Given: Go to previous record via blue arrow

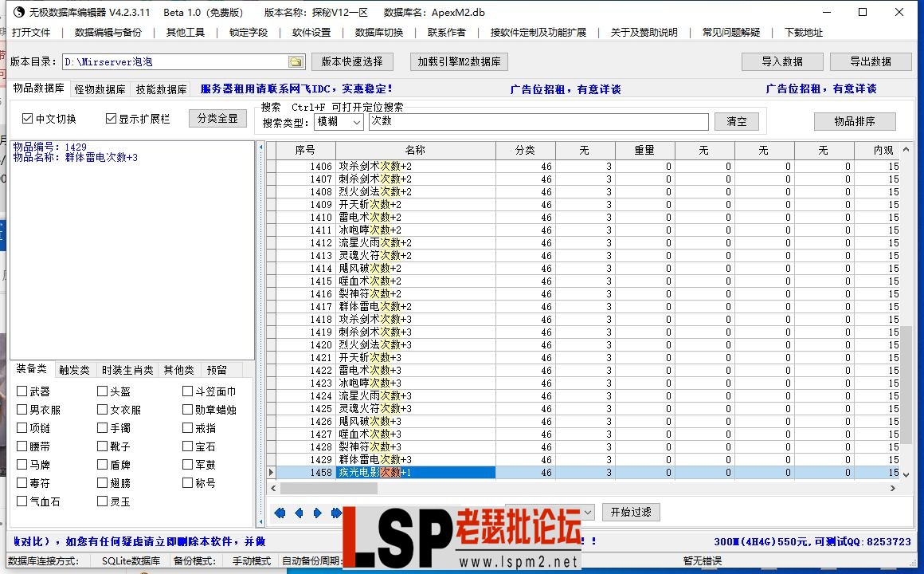Looking at the screenshot, I should pyautogui.click(x=298, y=513).
